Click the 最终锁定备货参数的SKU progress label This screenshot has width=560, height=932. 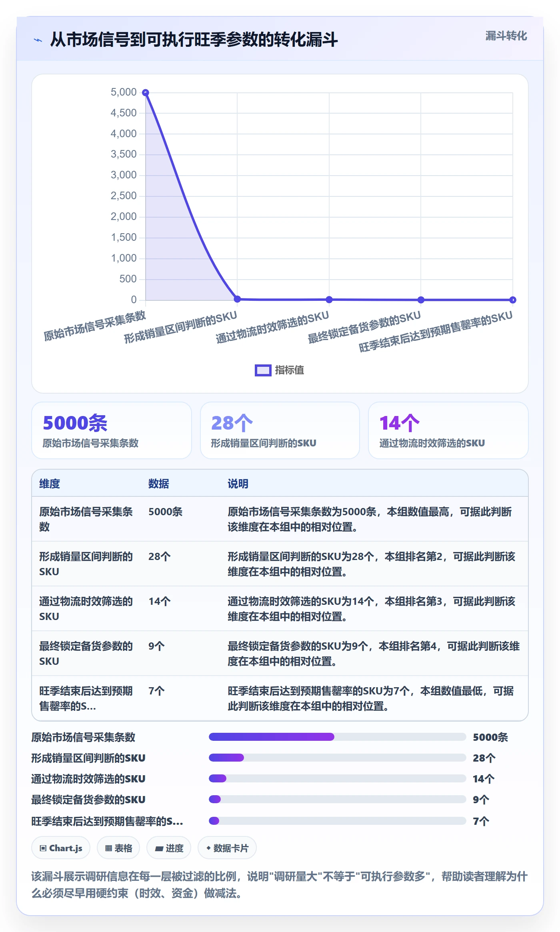click(88, 800)
